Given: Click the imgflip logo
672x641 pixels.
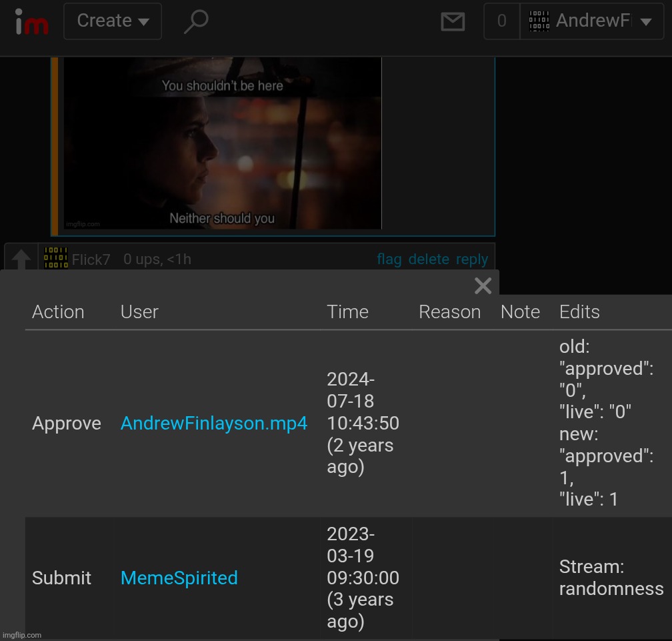Looking at the screenshot, I should [x=32, y=21].
